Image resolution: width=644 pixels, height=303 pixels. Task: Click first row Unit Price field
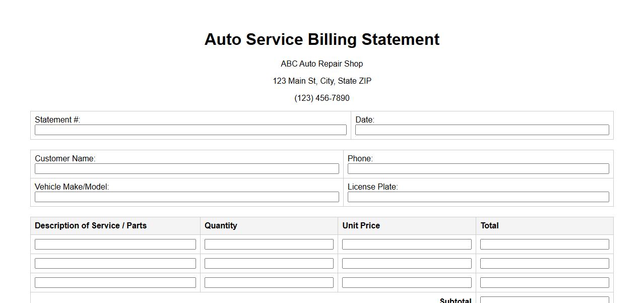click(407, 245)
